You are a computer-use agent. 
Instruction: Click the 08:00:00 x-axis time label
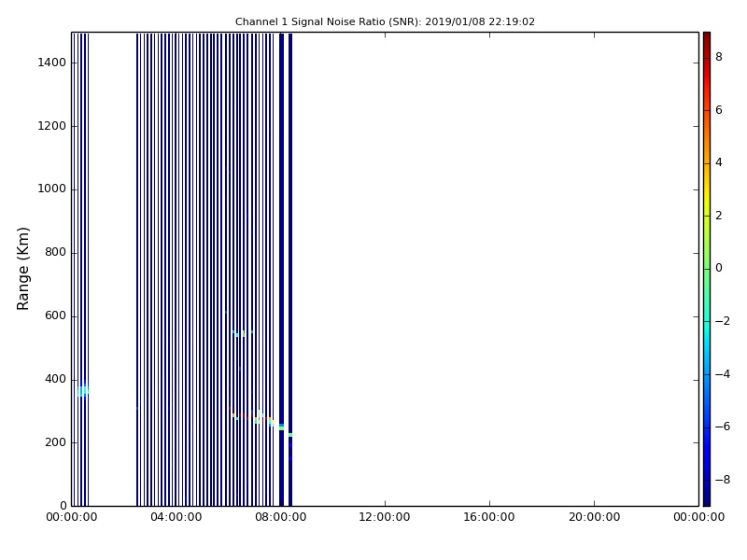point(281,517)
